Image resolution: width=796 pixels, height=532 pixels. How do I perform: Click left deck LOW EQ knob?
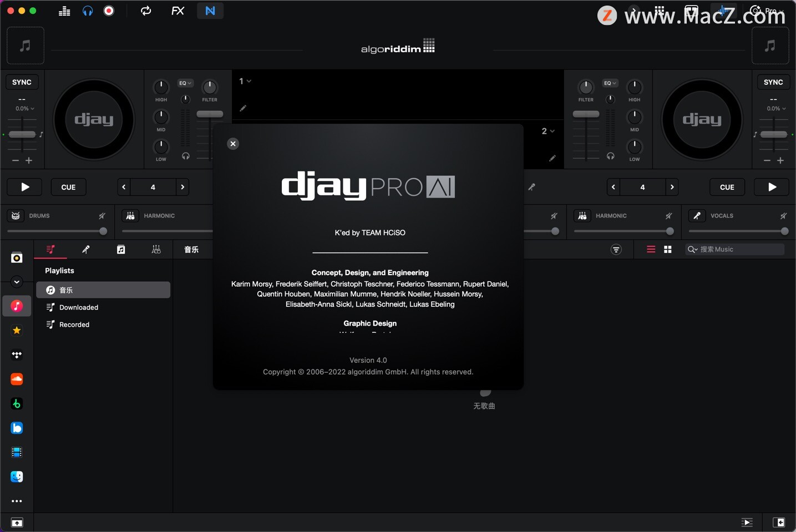tap(161, 146)
